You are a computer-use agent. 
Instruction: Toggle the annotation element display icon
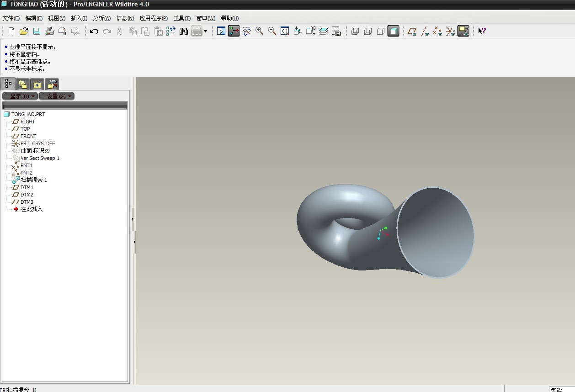tap(463, 31)
